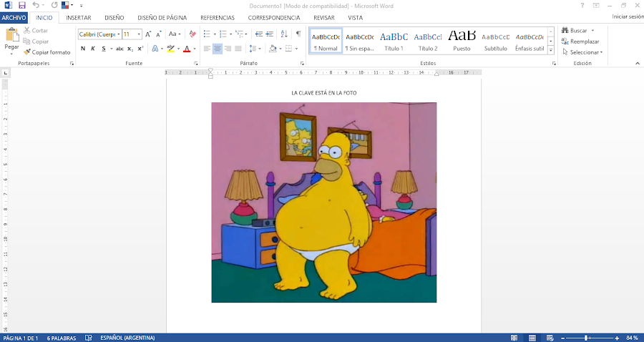This screenshot has width=644, height=342.
Task: Sort text A-Z icon
Action: [284, 34]
